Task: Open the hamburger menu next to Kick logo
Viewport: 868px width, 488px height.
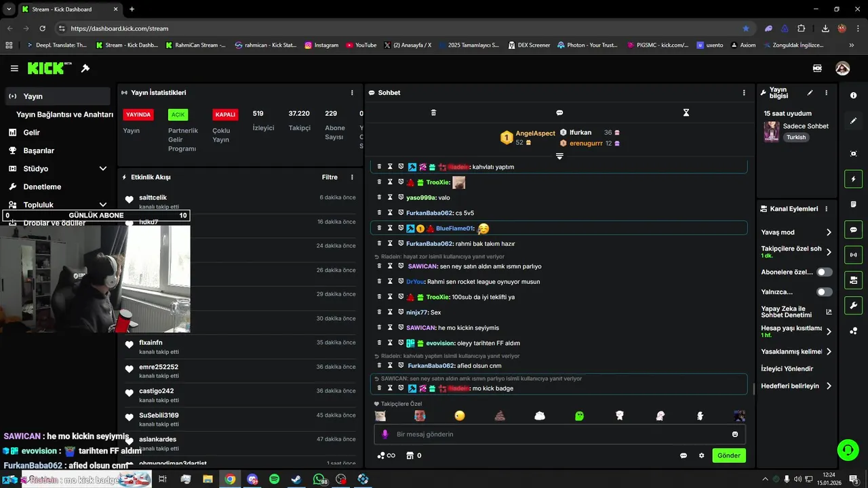Action: 14,68
